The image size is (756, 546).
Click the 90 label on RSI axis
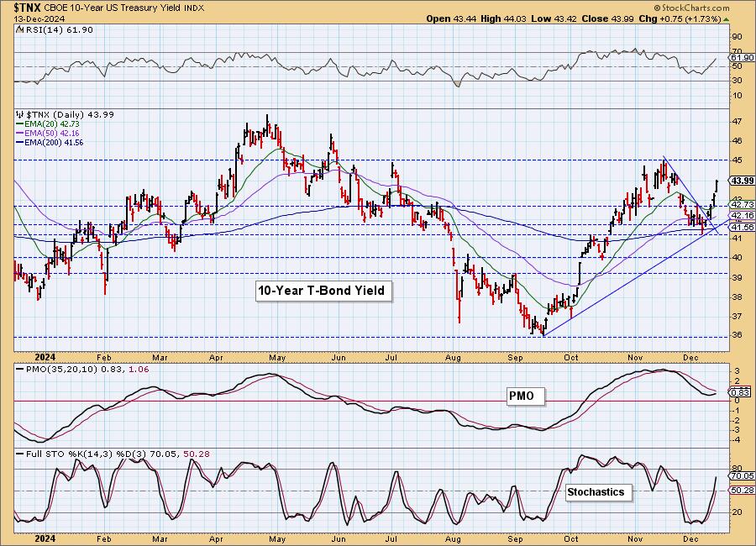click(x=738, y=37)
